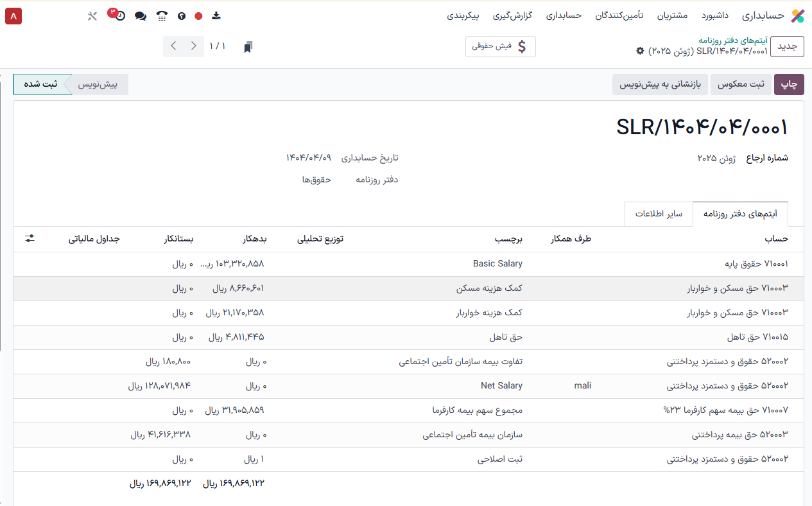Select the پیش‌نویس status stage
The width and height of the screenshot is (812, 506).
pyautogui.click(x=98, y=85)
